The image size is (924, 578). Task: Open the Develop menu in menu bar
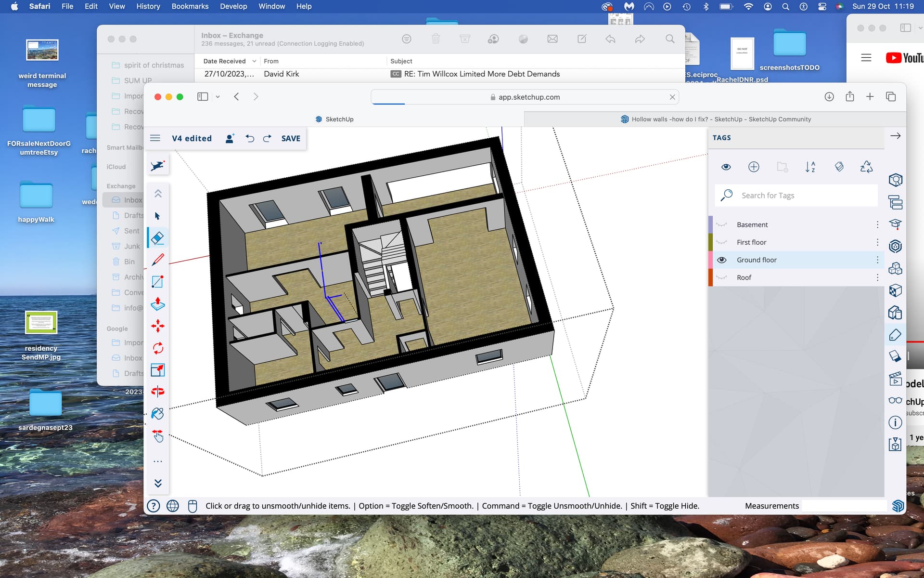pyautogui.click(x=233, y=6)
